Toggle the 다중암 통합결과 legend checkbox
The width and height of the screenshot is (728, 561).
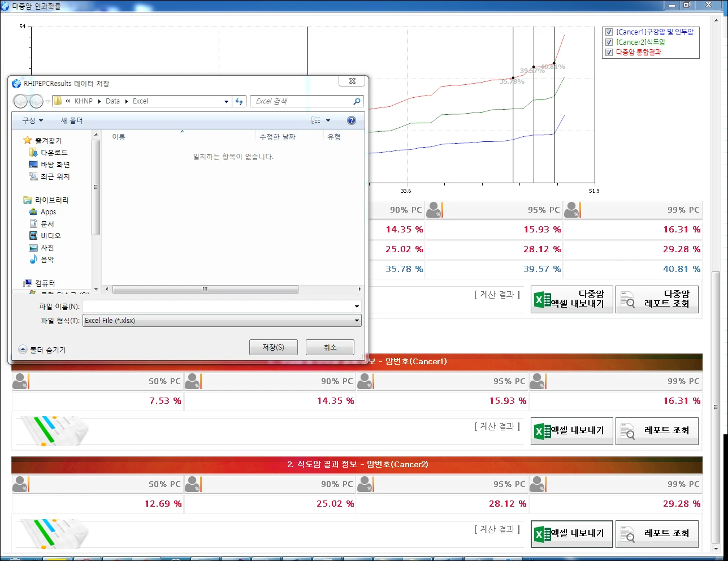click(609, 53)
